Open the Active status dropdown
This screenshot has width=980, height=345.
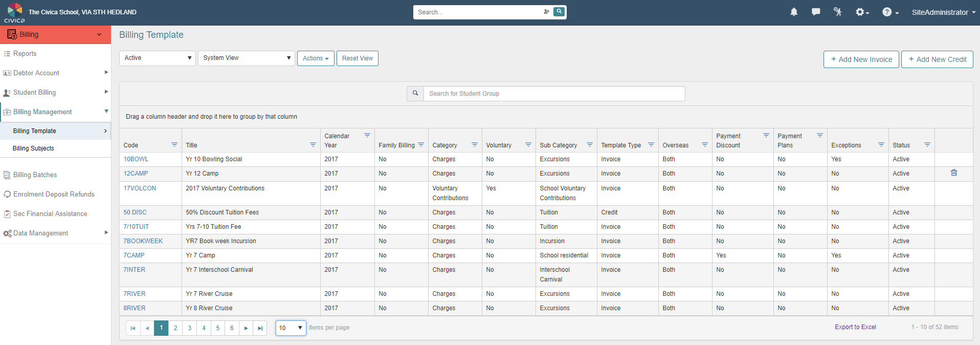click(158, 58)
